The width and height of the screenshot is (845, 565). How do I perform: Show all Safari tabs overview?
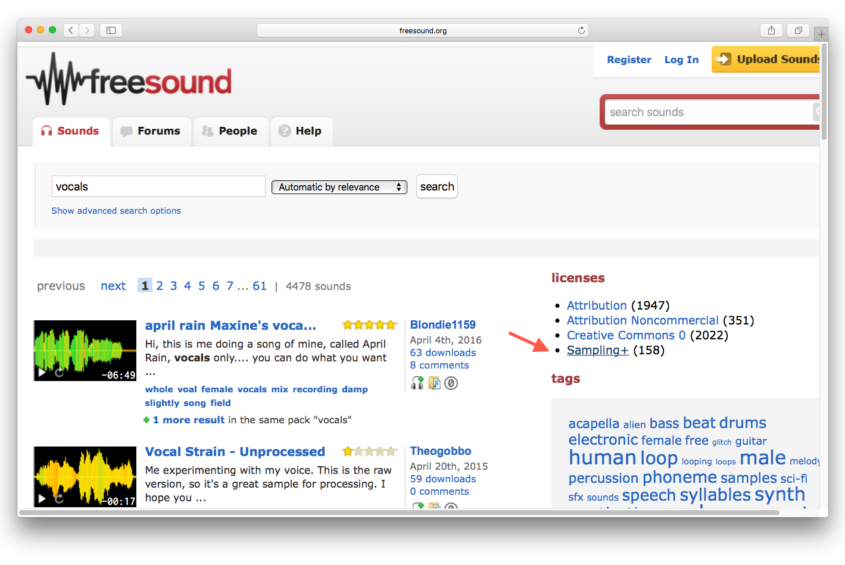pos(799,30)
